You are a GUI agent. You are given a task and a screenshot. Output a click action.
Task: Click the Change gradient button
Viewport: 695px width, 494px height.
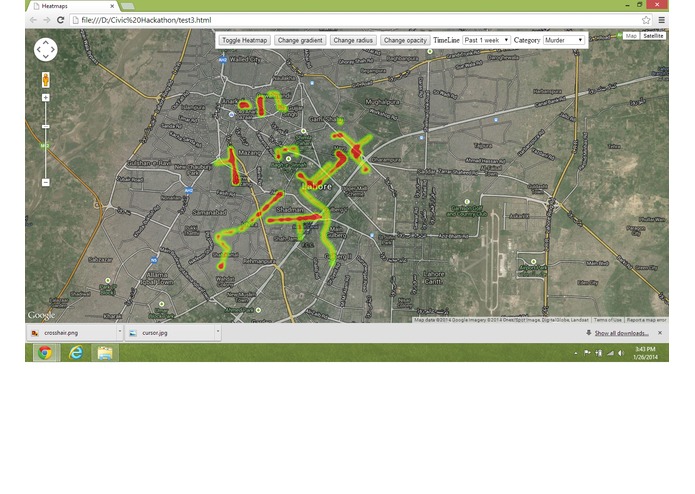pyautogui.click(x=300, y=40)
